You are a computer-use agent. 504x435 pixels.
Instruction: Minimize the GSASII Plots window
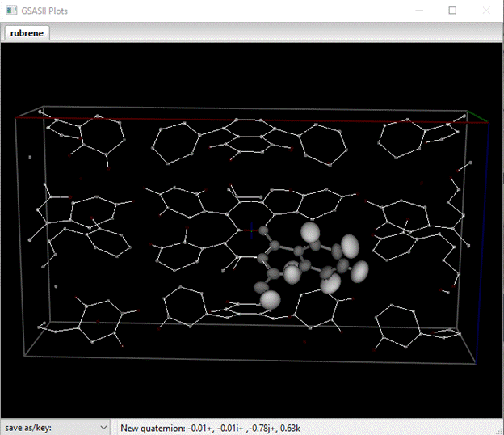click(x=418, y=11)
